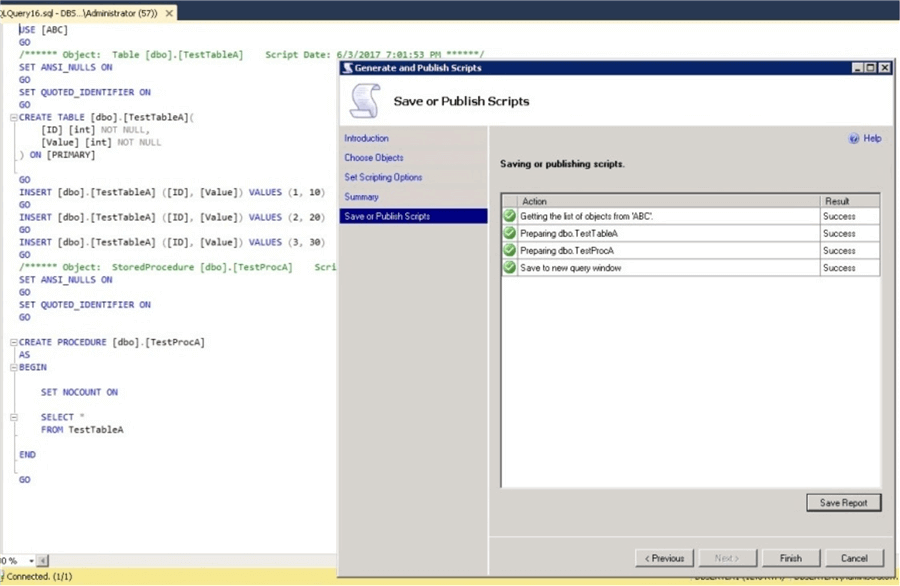This screenshot has height=586, width=900.
Task: Click the success icon for Getting objects from 'ABC'
Action: coord(510,216)
